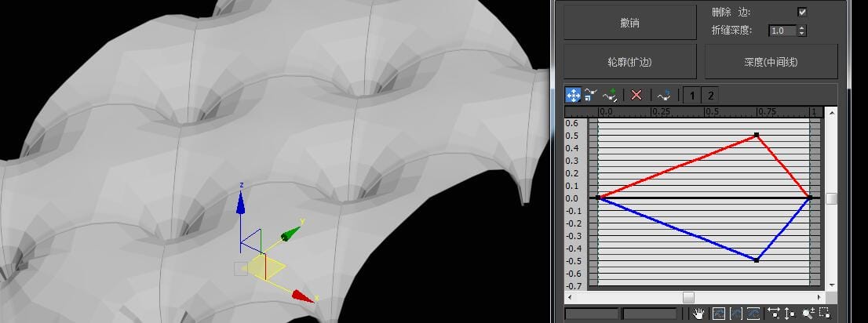The image size is (868, 323).
Task: Toggle curve 2 display button
Action: 710,95
